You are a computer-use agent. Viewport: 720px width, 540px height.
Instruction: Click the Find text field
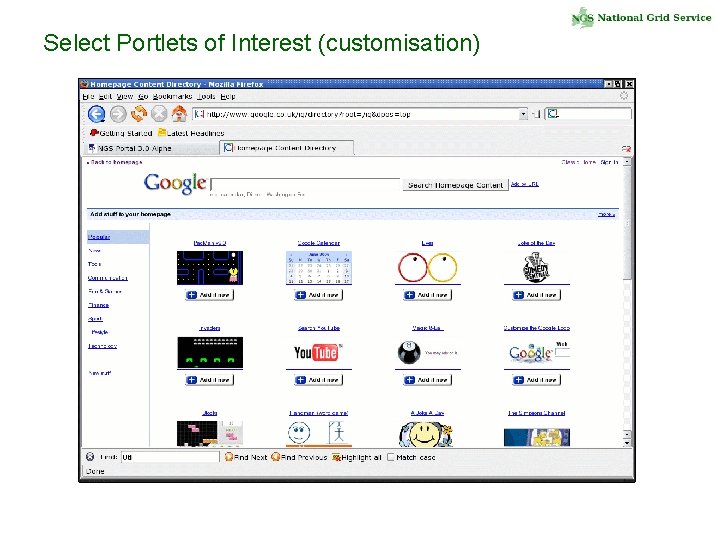point(170,457)
